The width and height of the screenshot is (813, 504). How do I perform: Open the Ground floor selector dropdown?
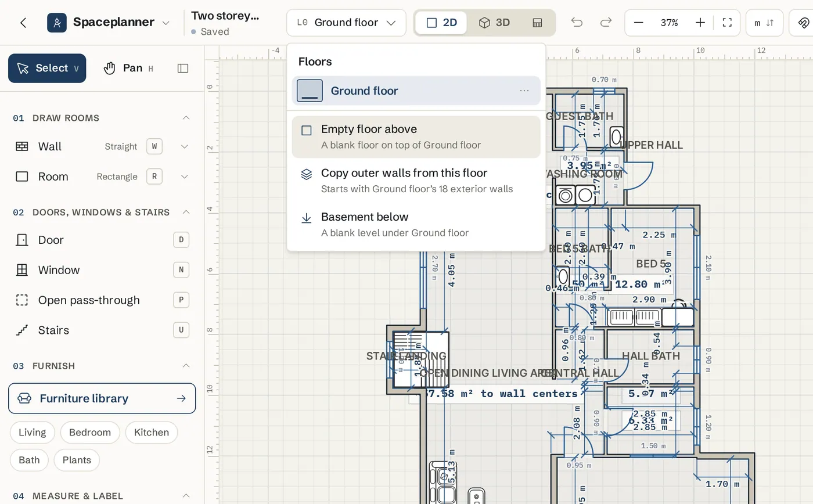point(346,23)
